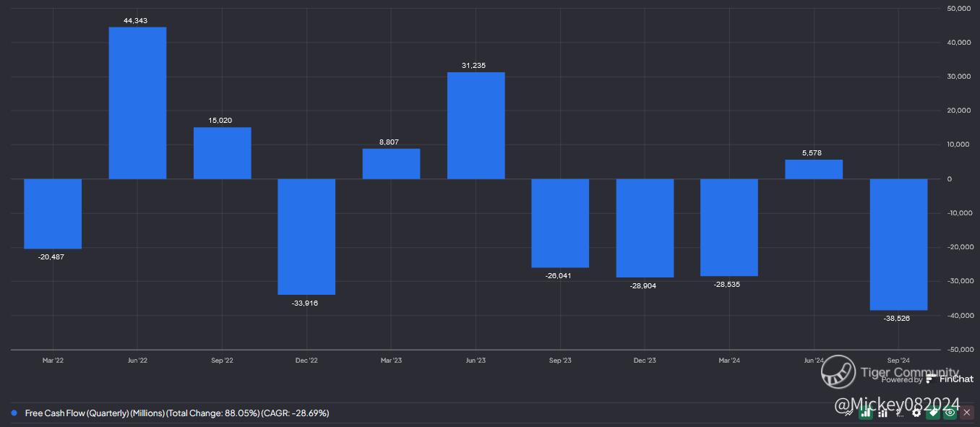Click the -38,526 data label
This screenshot has height=427, width=980.
tap(897, 319)
